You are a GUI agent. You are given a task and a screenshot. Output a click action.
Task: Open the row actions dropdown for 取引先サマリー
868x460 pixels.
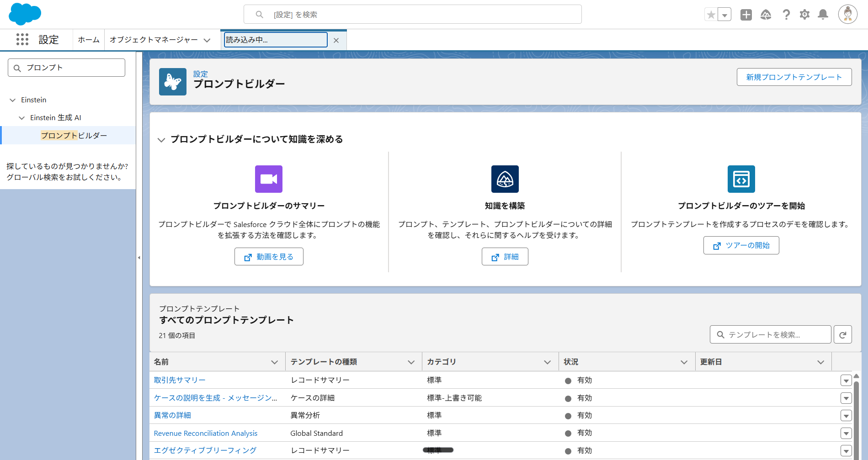pos(846,380)
